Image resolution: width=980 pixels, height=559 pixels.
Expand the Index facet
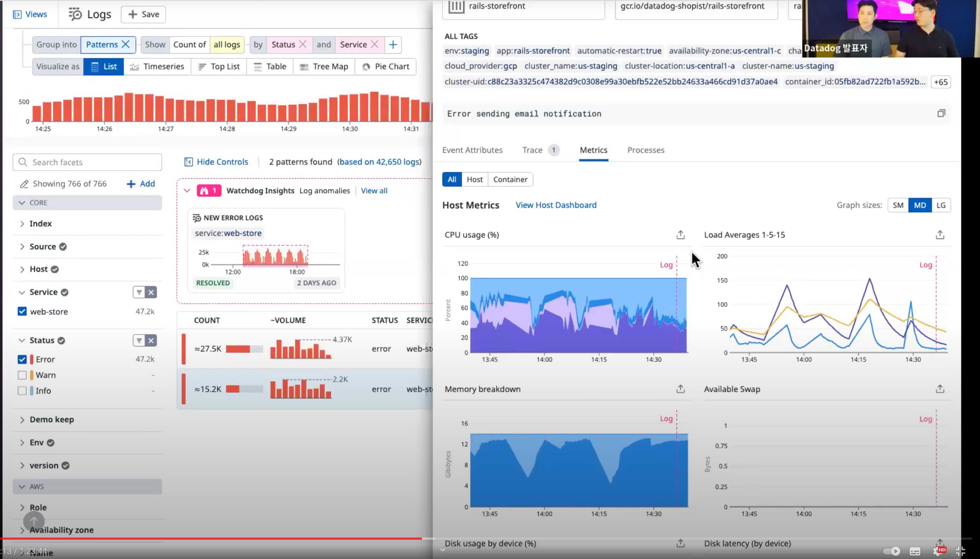[22, 224]
